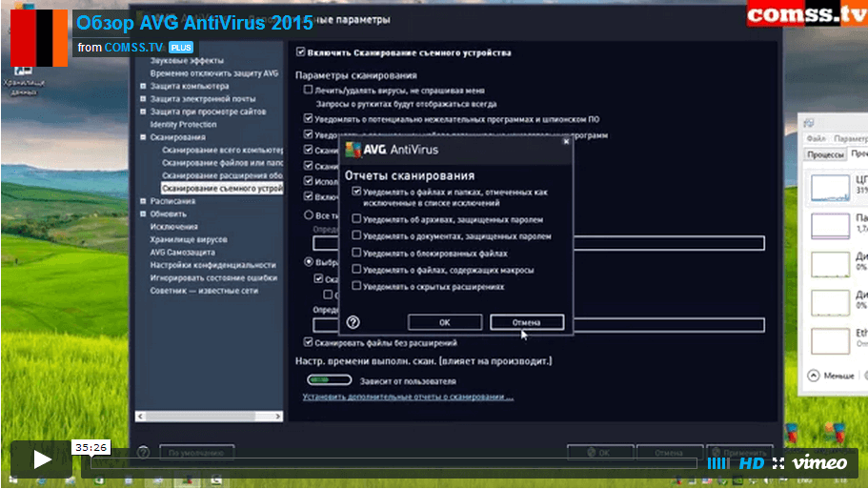Open Исключения in the settings tree
Viewport: 868px width, 489px height.
[173, 227]
